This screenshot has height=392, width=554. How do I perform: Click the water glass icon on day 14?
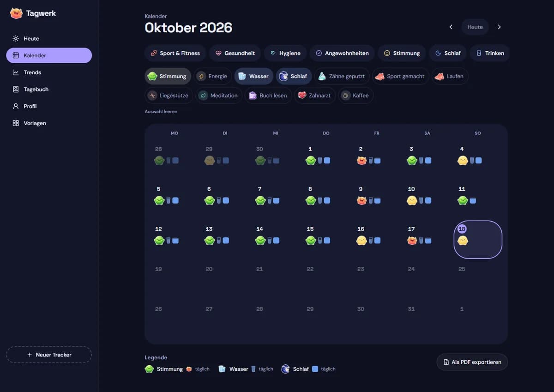click(270, 241)
